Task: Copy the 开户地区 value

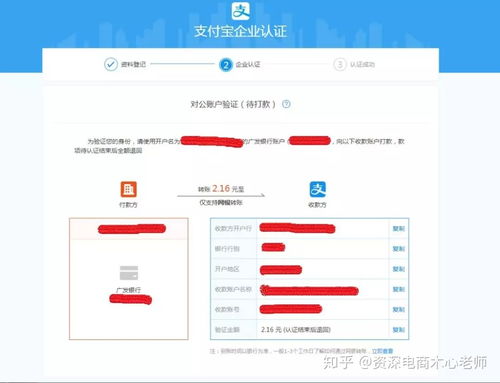Action: click(399, 269)
